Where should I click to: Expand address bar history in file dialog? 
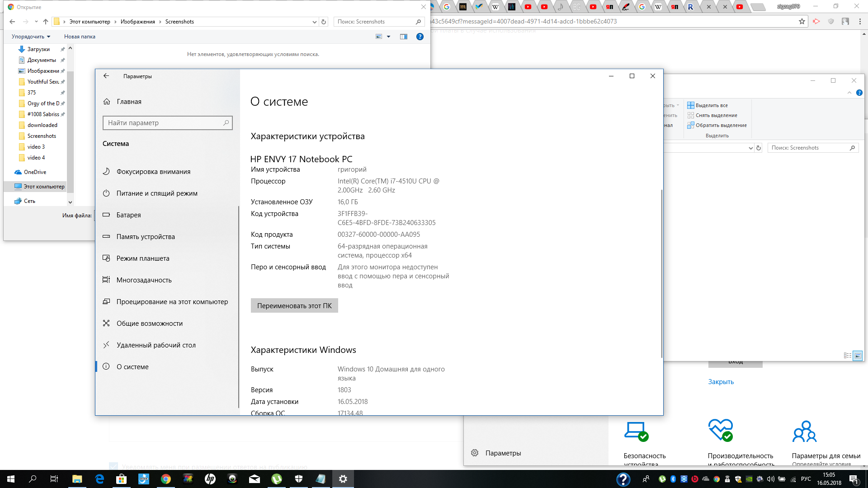click(315, 22)
